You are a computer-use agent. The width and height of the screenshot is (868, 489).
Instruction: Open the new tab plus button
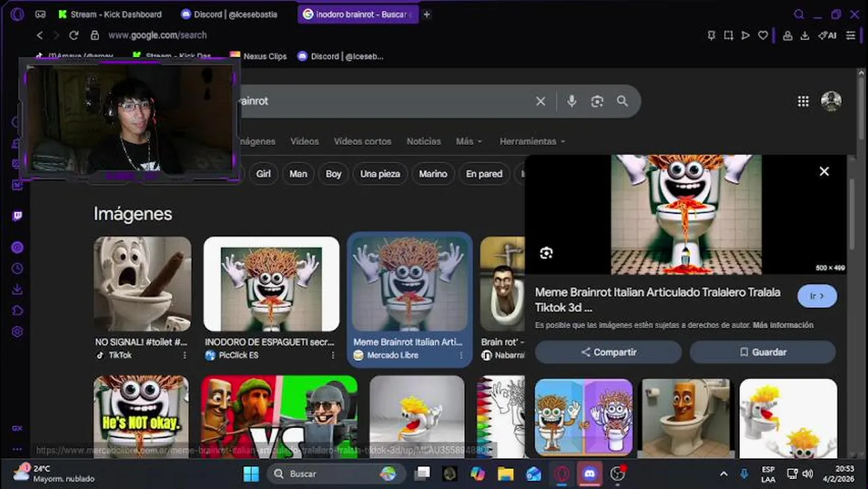coord(427,14)
